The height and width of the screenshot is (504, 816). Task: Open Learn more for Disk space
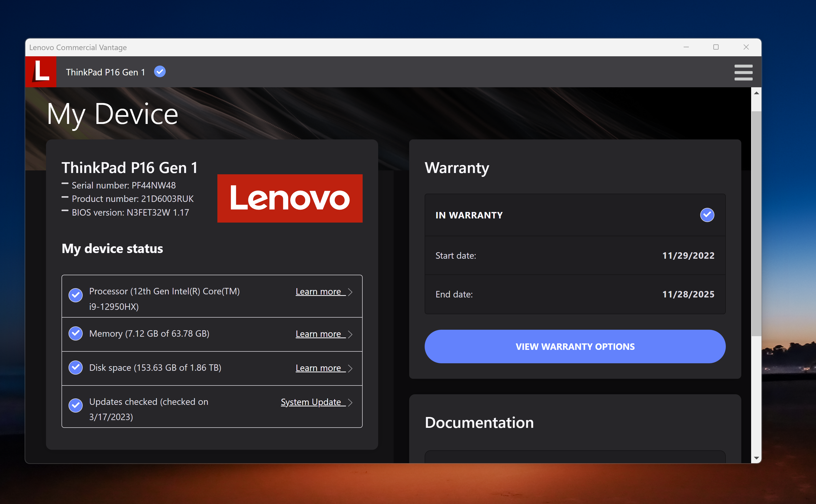tap(318, 368)
